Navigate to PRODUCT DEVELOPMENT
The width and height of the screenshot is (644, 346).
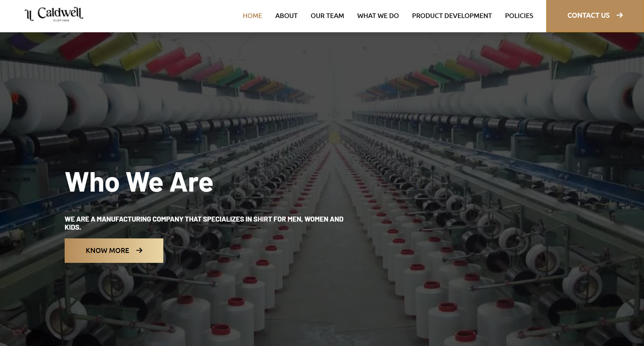tap(452, 16)
